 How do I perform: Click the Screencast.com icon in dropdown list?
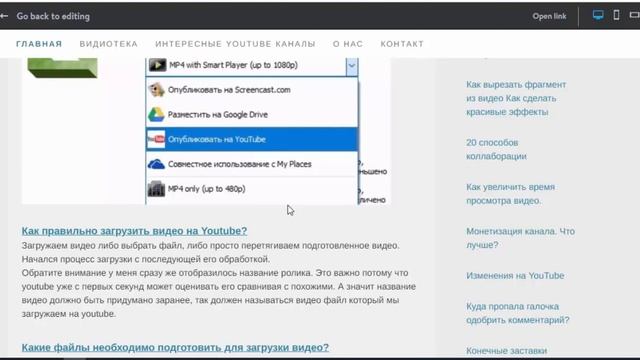click(156, 90)
